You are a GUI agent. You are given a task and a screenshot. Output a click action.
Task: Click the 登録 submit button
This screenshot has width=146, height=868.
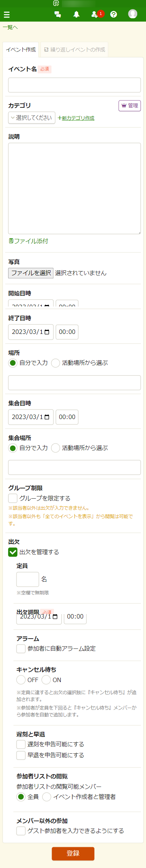(x=73, y=854)
